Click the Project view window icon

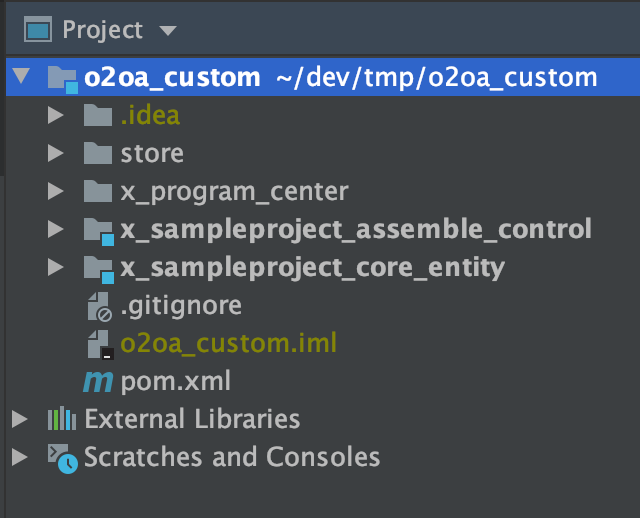click(x=38, y=29)
